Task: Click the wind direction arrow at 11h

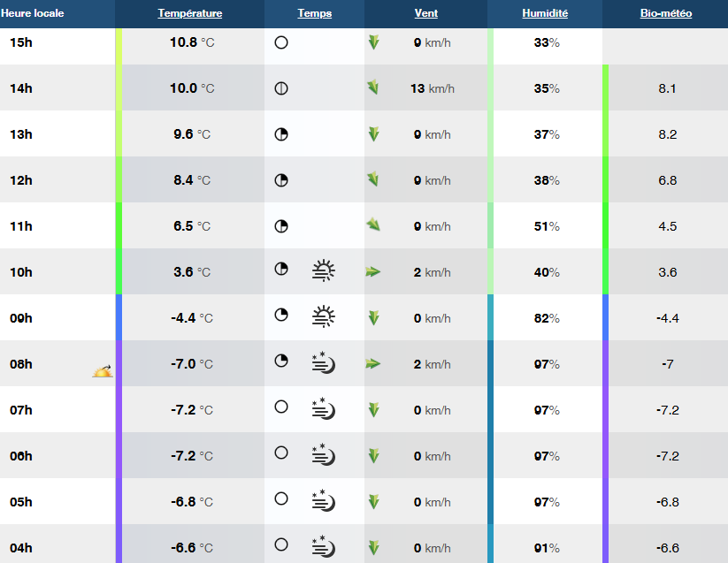Action: point(373,225)
